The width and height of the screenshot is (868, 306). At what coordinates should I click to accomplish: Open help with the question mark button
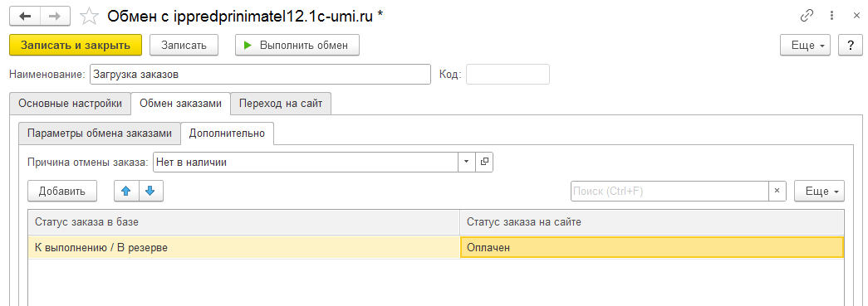[851, 46]
